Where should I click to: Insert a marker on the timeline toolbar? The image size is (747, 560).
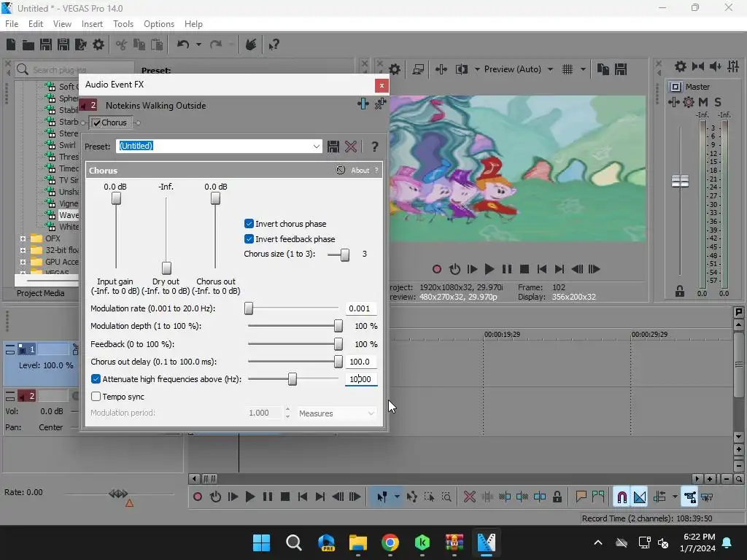pos(581,497)
